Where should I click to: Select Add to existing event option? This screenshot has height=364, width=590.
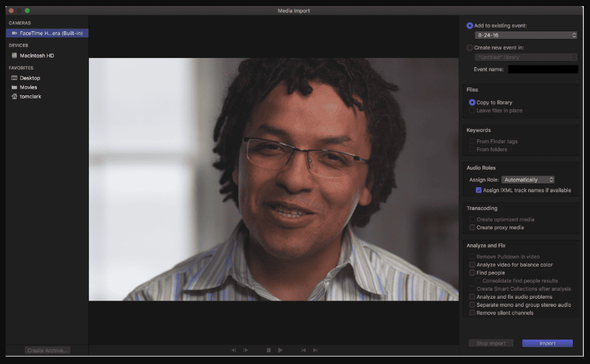(470, 26)
